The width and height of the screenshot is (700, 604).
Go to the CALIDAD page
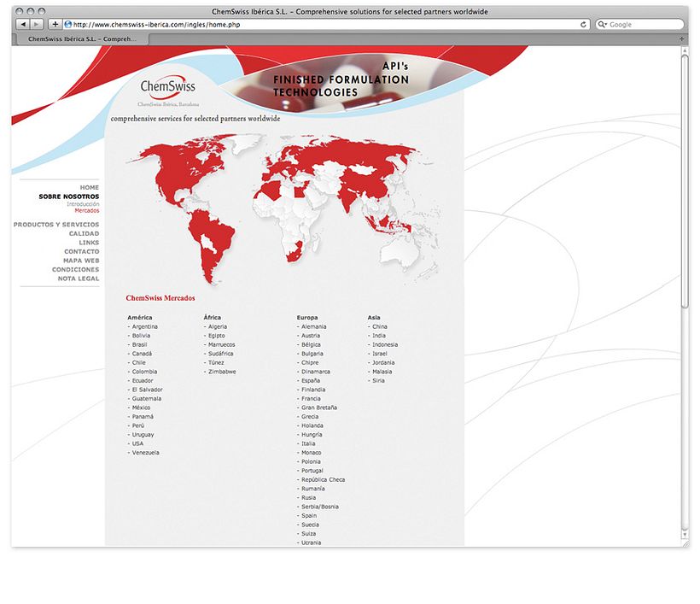84,233
